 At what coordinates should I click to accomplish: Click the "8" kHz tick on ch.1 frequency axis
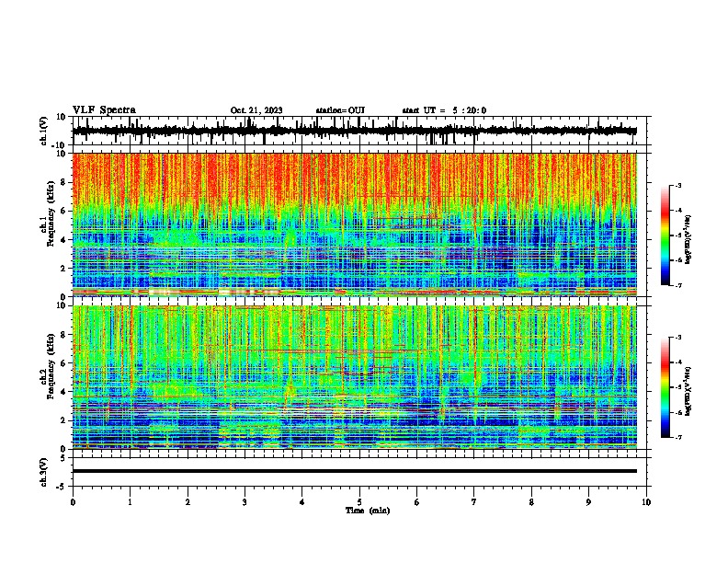tap(64, 182)
